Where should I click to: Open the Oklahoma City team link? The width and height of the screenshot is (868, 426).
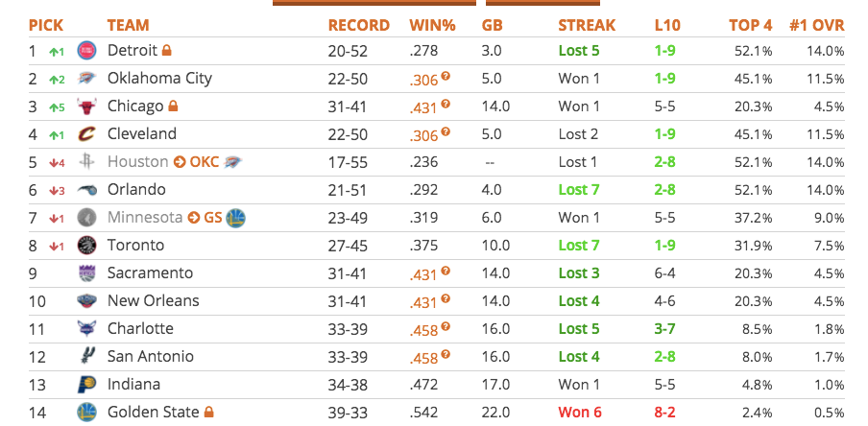(x=159, y=78)
